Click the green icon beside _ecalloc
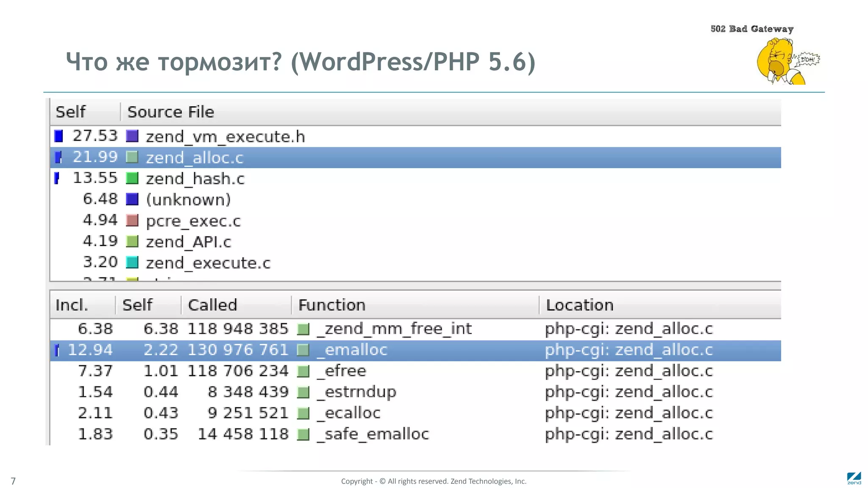868x488 pixels. click(x=303, y=413)
